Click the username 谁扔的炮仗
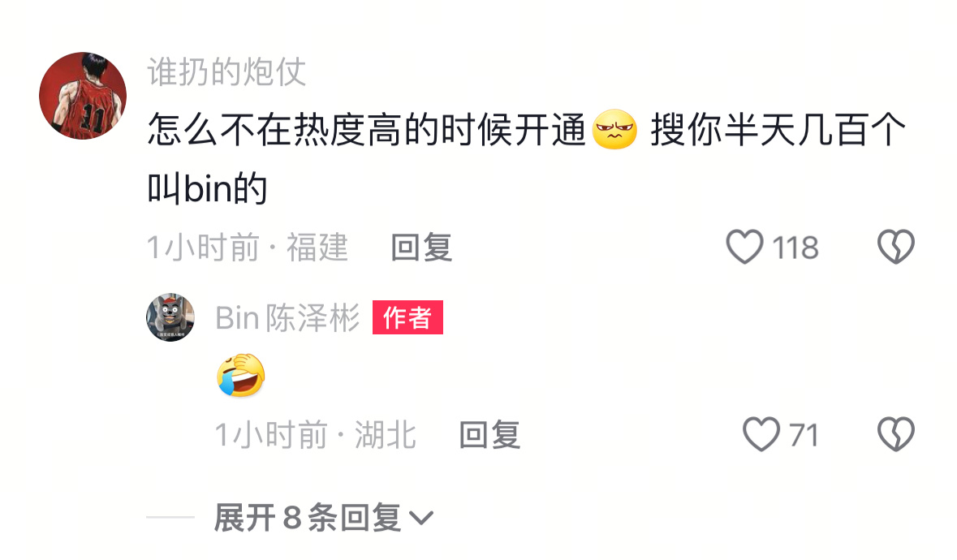 226,72
